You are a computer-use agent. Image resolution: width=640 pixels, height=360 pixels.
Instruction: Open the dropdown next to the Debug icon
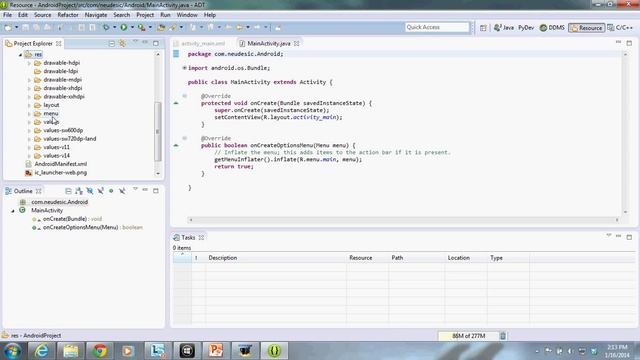(114, 27)
